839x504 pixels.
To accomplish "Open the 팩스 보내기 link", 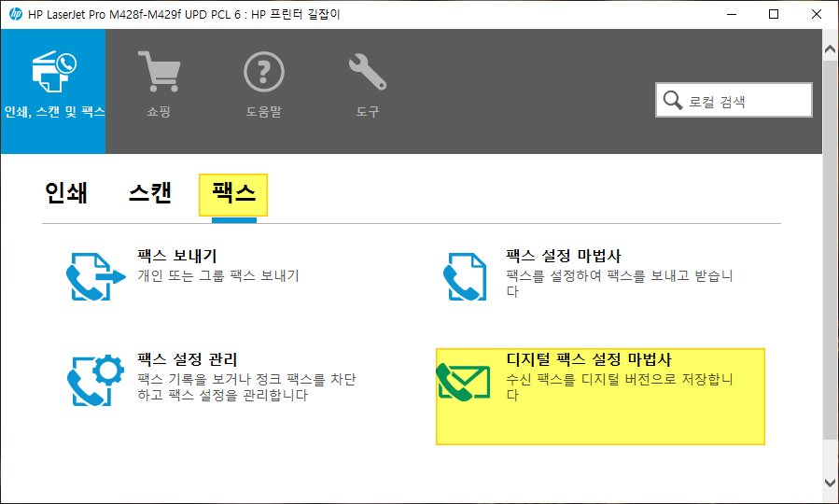I will coord(176,256).
